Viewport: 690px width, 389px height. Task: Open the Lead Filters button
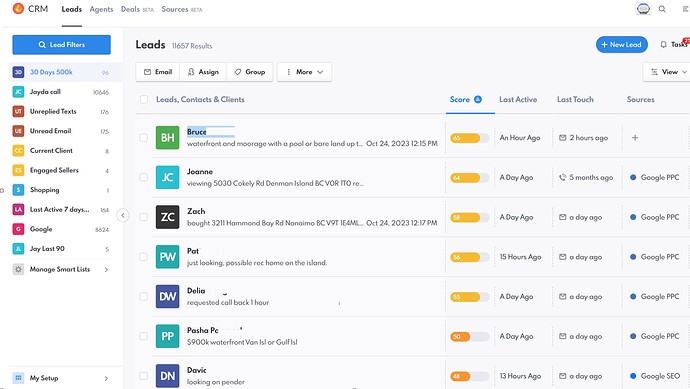(x=62, y=44)
